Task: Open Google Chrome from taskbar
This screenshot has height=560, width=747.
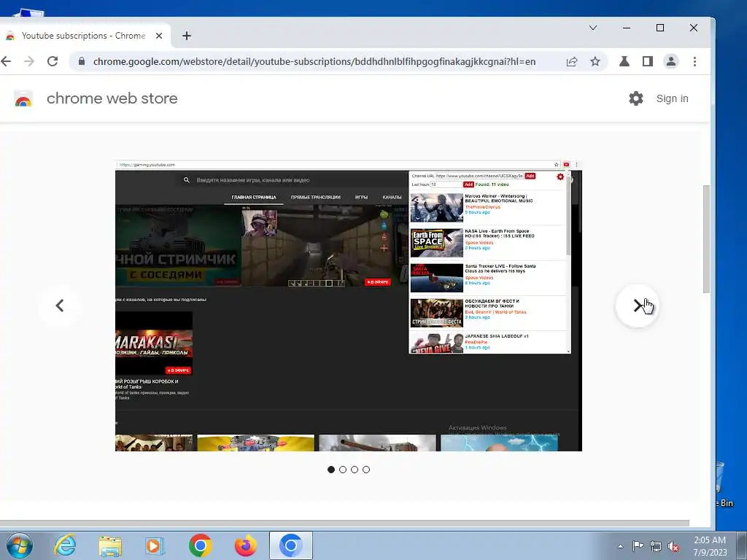Action: [x=200, y=545]
